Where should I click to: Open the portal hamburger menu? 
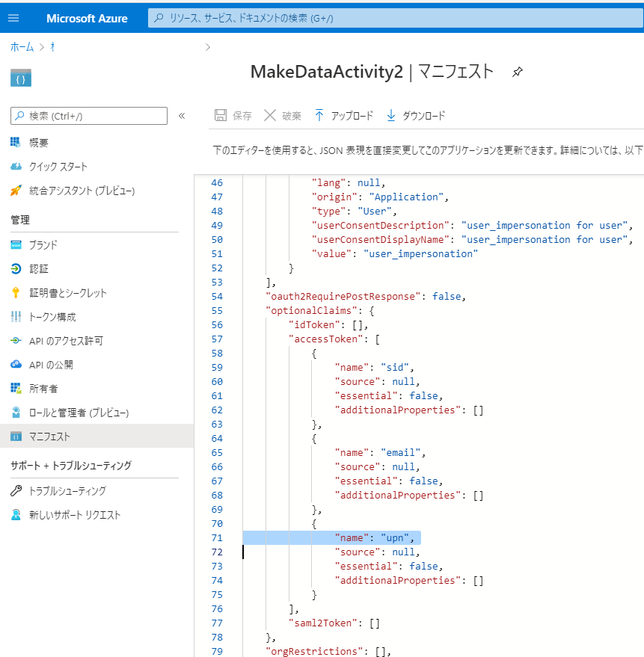tap(13, 18)
